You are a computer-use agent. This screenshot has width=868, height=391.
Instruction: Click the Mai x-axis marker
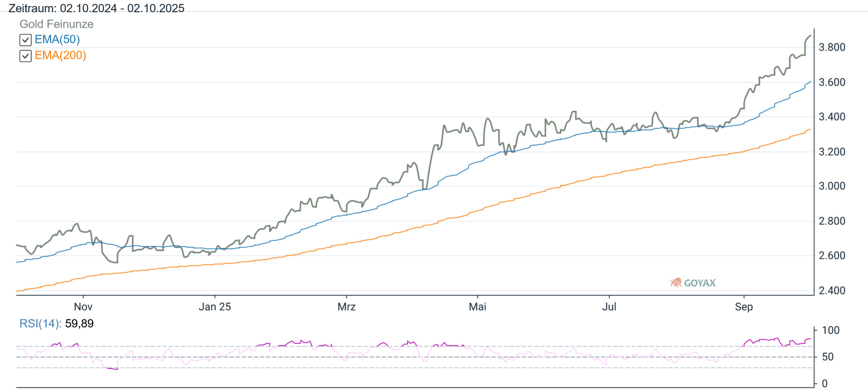[477, 307]
